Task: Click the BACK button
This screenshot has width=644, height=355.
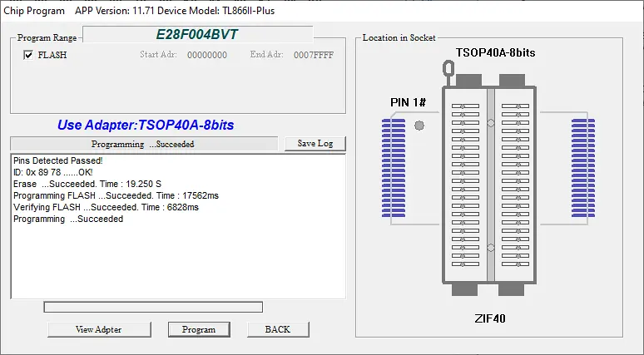Action: coord(278,329)
